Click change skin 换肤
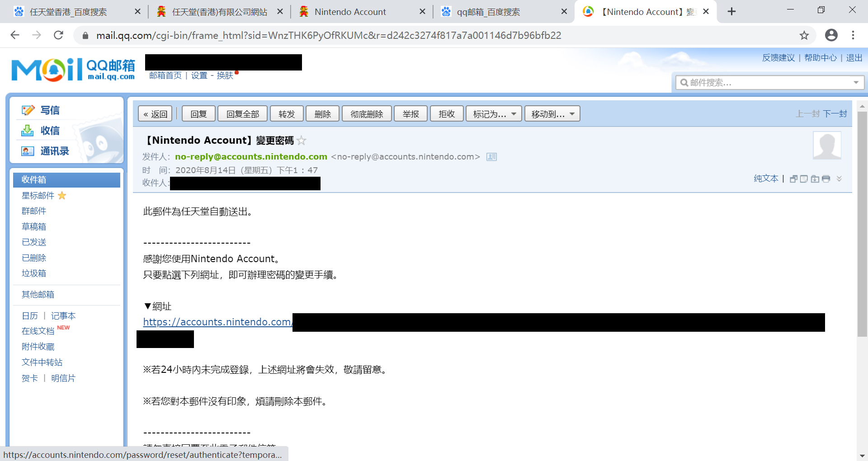 click(x=225, y=75)
